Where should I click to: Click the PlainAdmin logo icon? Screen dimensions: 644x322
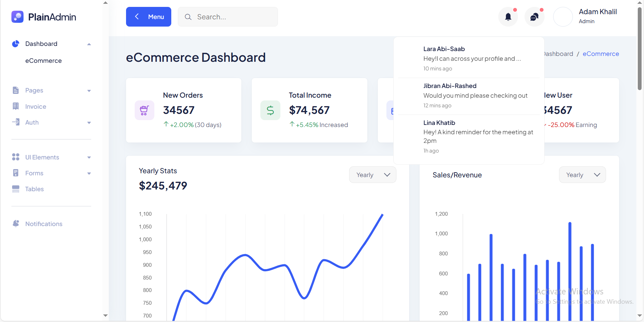(17, 17)
